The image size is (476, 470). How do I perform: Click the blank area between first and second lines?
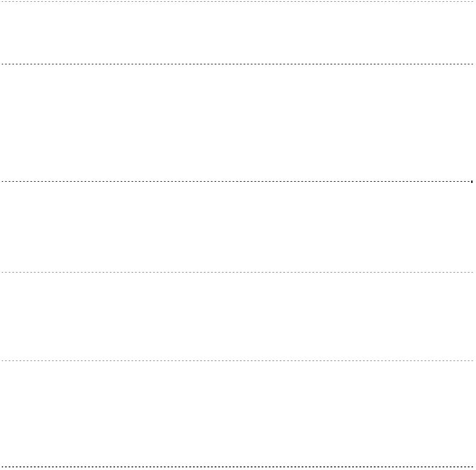[238, 32]
